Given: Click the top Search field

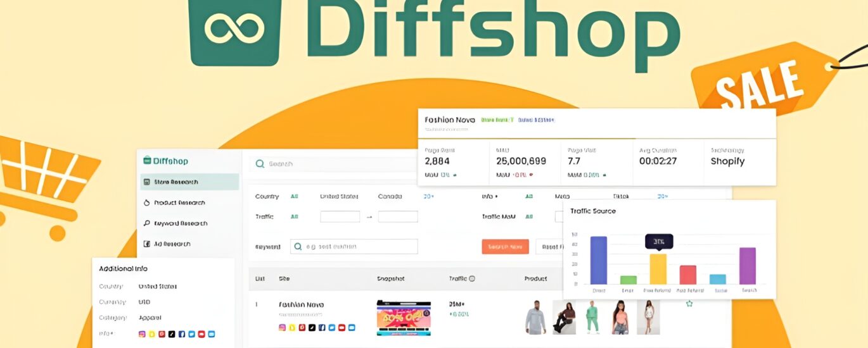Looking at the screenshot, I should (335, 164).
